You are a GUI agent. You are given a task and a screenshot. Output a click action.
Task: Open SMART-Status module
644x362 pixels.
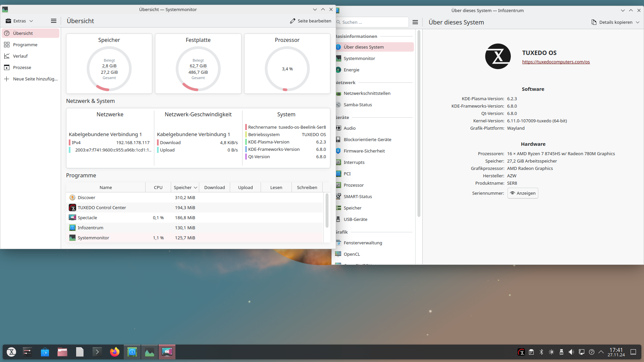coord(374,196)
